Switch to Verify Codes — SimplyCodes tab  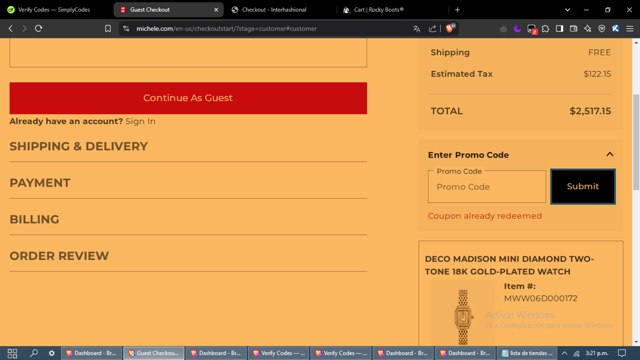54,9
